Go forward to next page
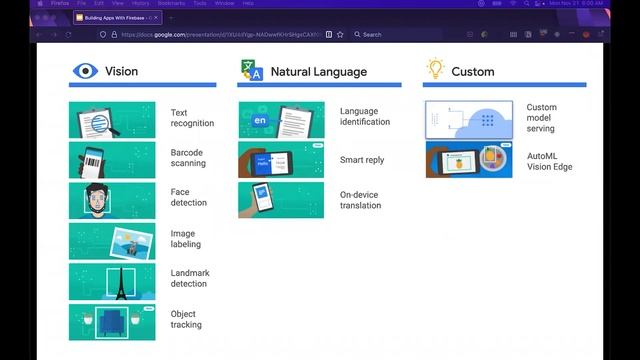 tap(54, 35)
